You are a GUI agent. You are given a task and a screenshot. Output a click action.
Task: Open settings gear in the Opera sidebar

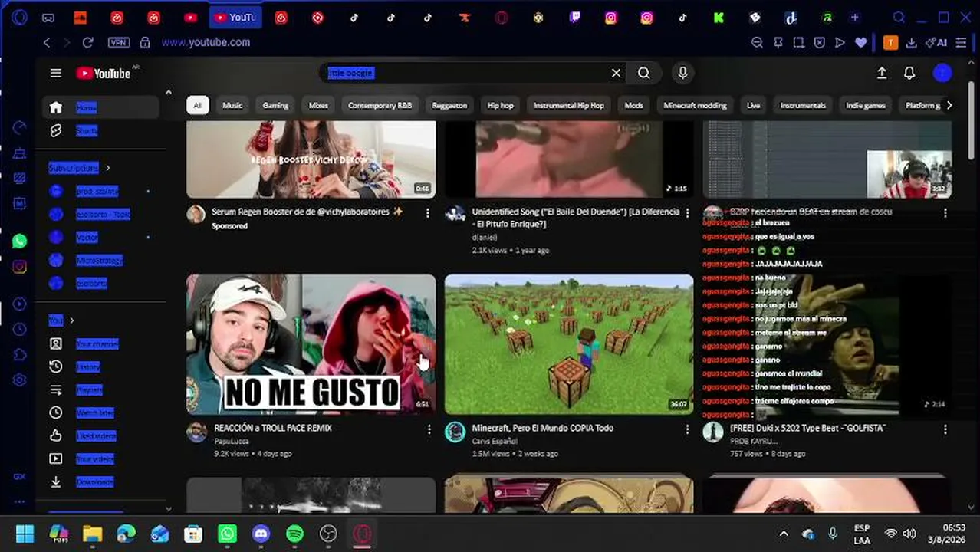tap(20, 379)
